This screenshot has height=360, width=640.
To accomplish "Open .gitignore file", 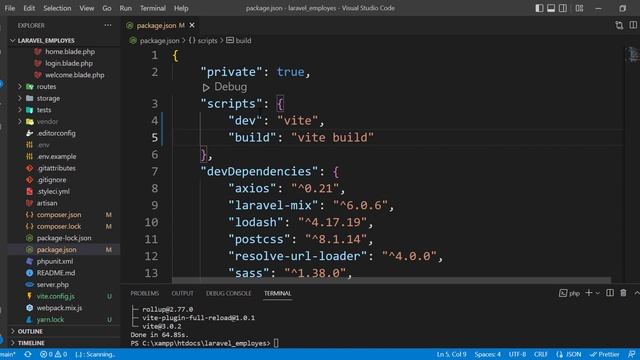I will pos(51,180).
